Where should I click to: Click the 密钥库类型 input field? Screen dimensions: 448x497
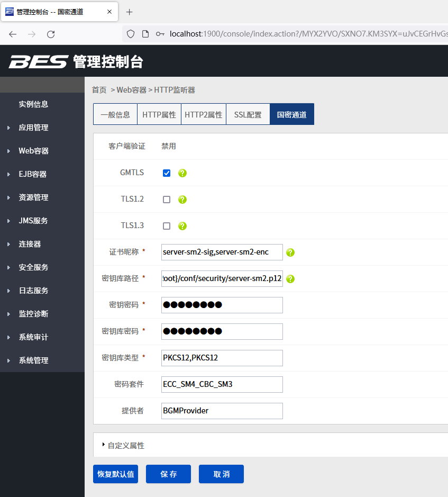click(222, 358)
